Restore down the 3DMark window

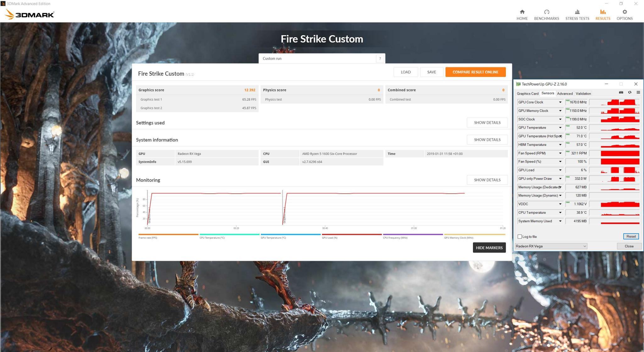(621, 3)
